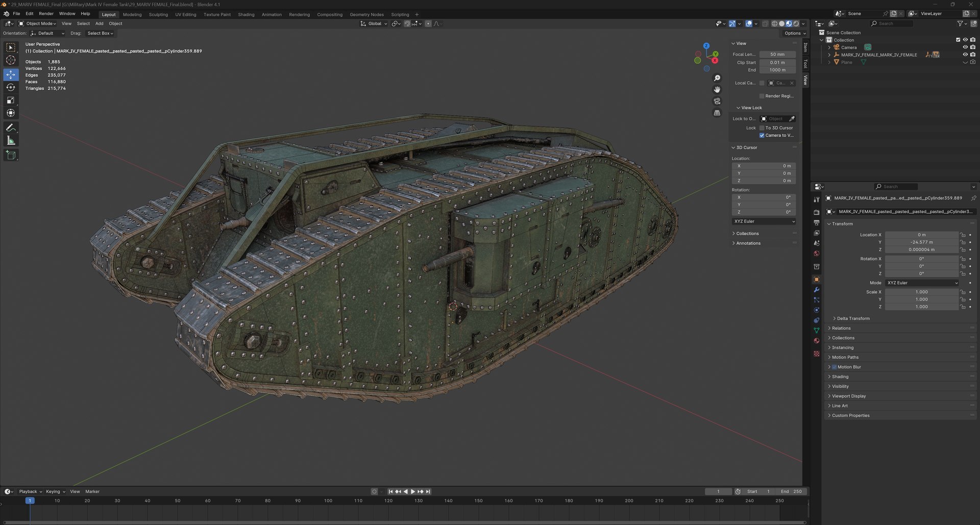Hide Camera object in outliner viewport
The width and height of the screenshot is (980, 525).
(x=965, y=47)
